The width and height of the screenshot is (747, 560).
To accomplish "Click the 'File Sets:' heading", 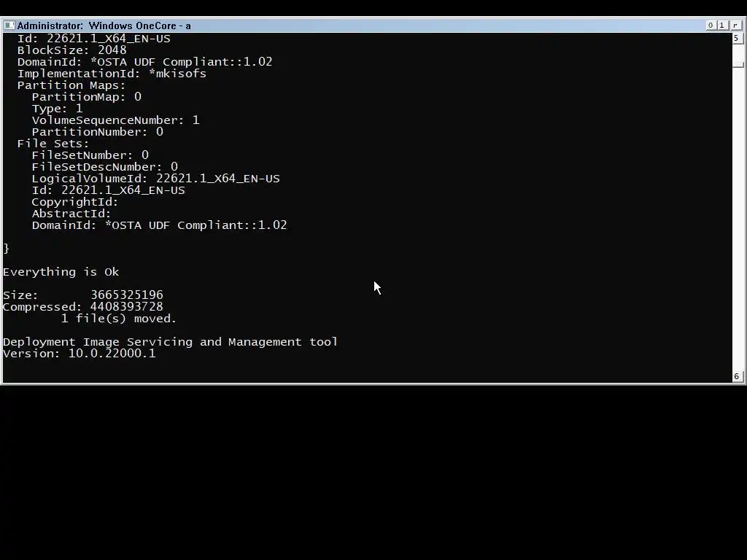I will tap(53, 144).
